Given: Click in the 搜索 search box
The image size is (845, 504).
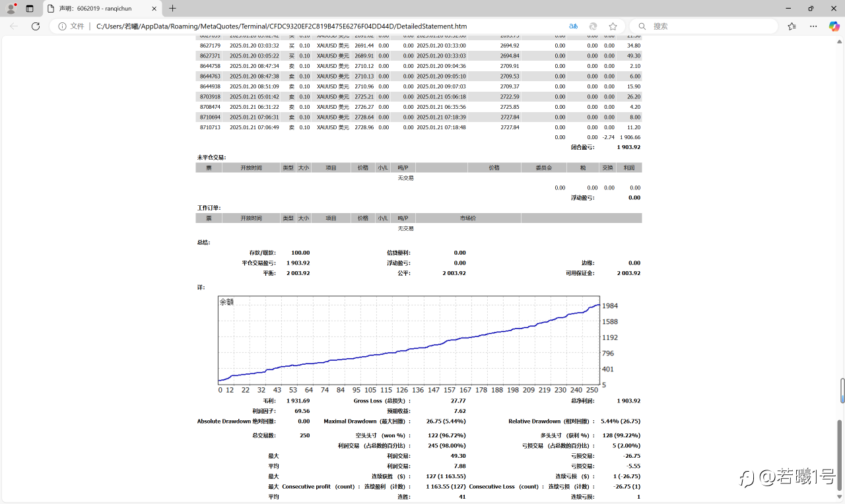Looking at the screenshot, I should tap(706, 26).
